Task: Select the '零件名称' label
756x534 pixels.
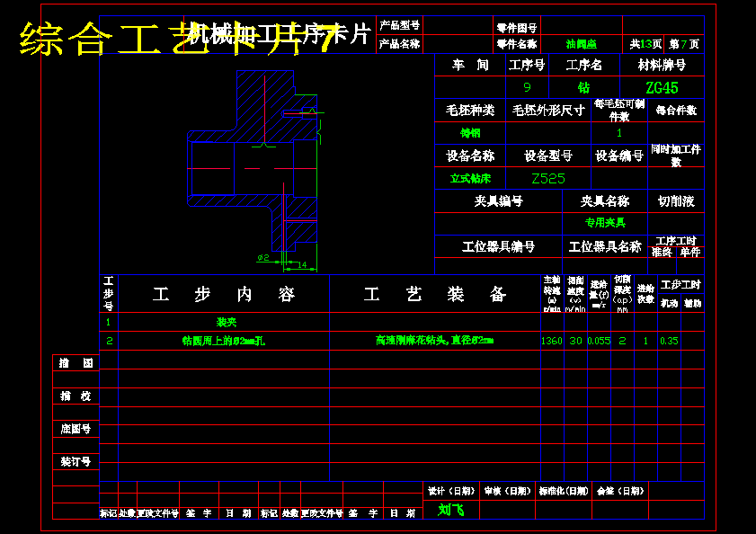Action: (517, 44)
